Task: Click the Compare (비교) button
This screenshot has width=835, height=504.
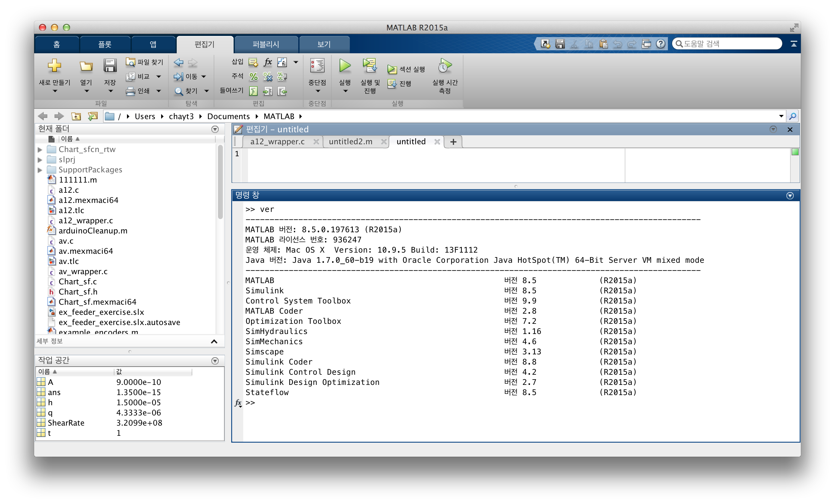Action: pos(138,77)
